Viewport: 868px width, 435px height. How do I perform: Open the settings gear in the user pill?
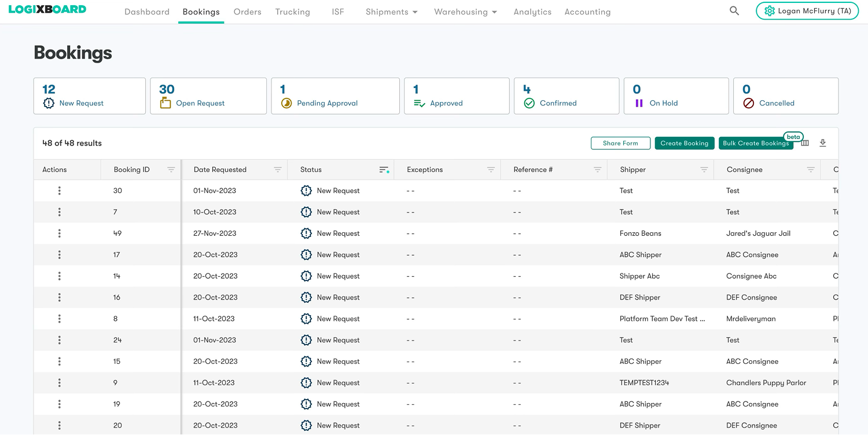click(x=769, y=11)
